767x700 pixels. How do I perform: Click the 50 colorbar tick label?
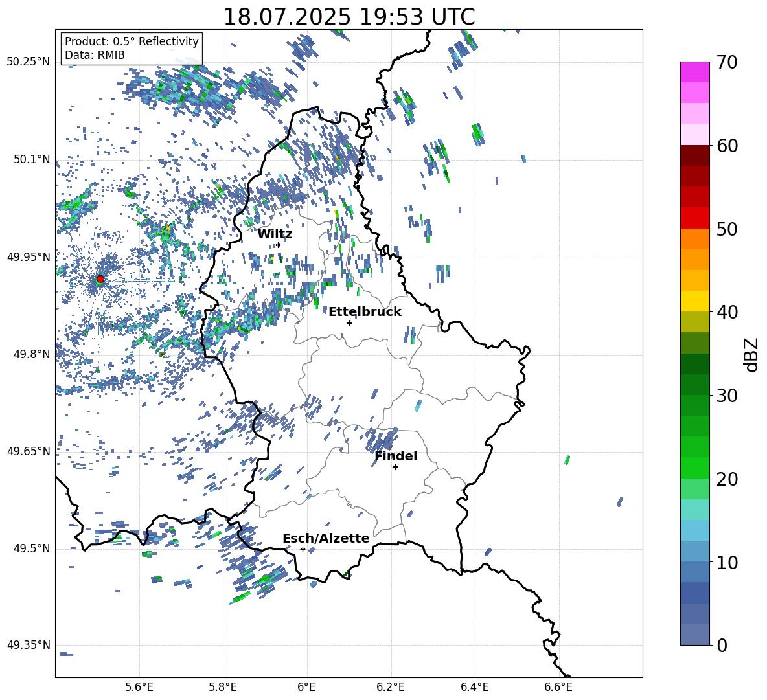[727, 229]
